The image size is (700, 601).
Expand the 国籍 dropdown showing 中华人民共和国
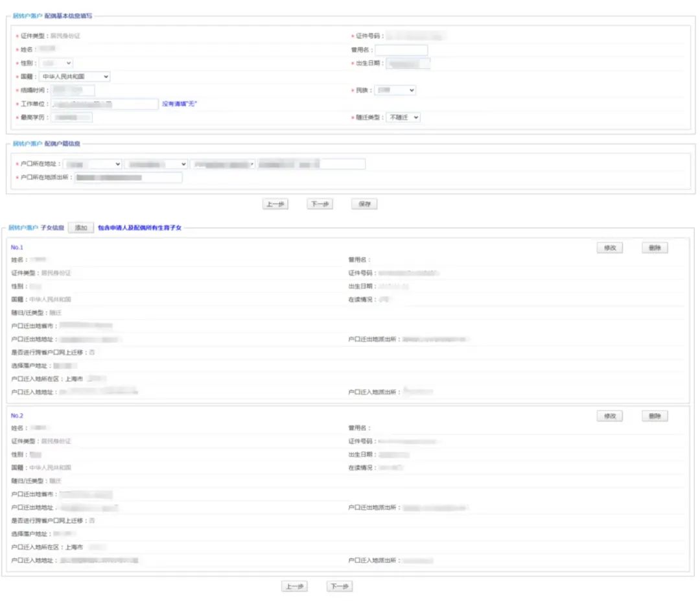coord(75,77)
